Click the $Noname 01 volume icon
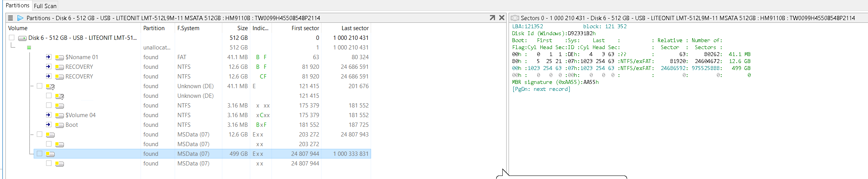 [x=60, y=57]
